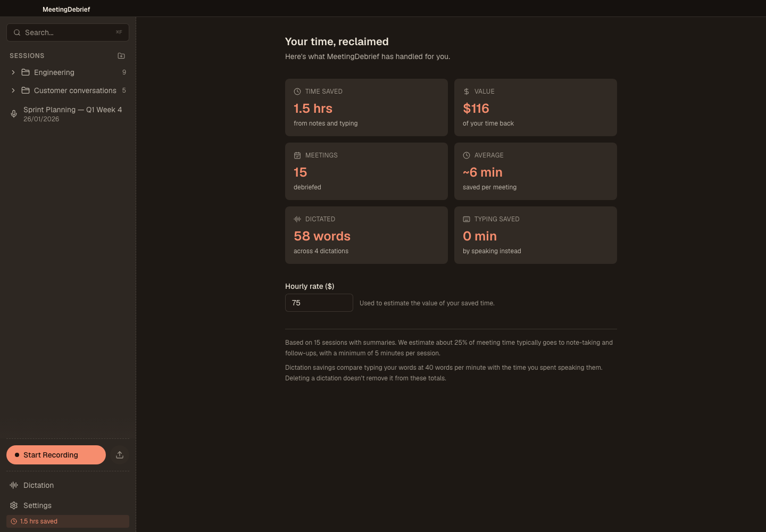Click the clock icon on Average card
This screenshot has width=766, height=532.
coord(467,155)
